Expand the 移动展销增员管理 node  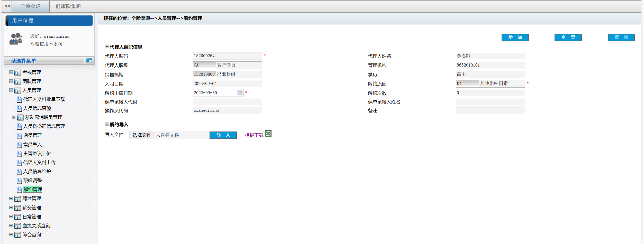click(14, 117)
